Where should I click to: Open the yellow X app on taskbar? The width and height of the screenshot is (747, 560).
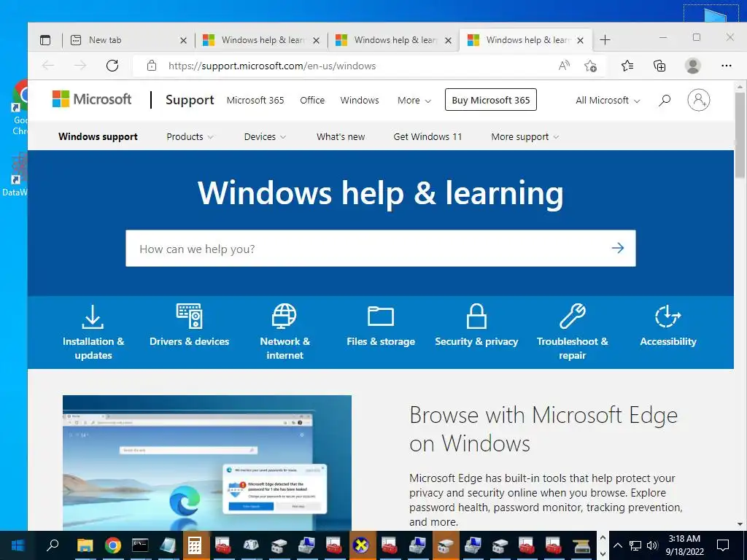361,545
